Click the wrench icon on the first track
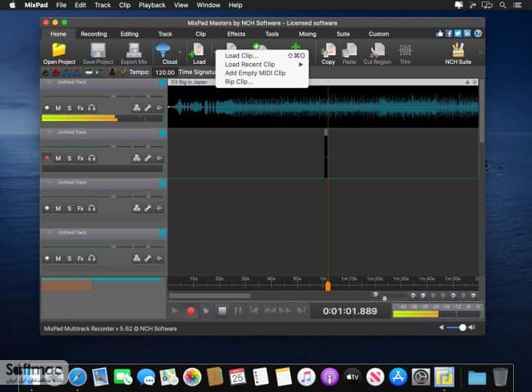The image size is (532, 392). pos(148,108)
